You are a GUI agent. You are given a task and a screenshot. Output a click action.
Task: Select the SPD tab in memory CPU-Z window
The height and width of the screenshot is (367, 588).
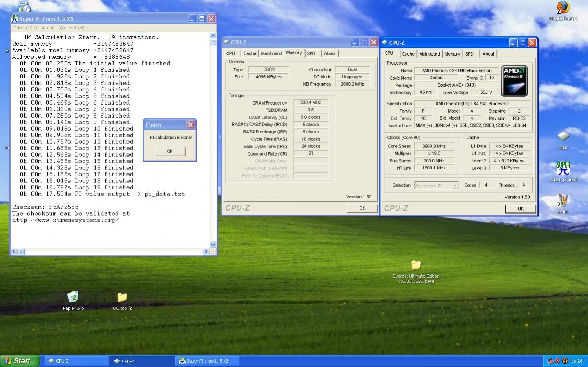311,53
